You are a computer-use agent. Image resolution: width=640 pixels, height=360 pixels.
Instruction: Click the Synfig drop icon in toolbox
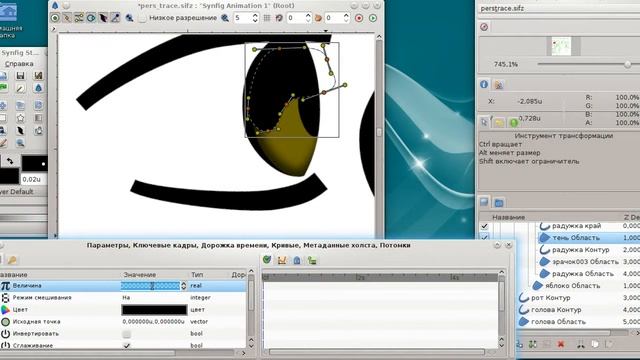(38, 88)
